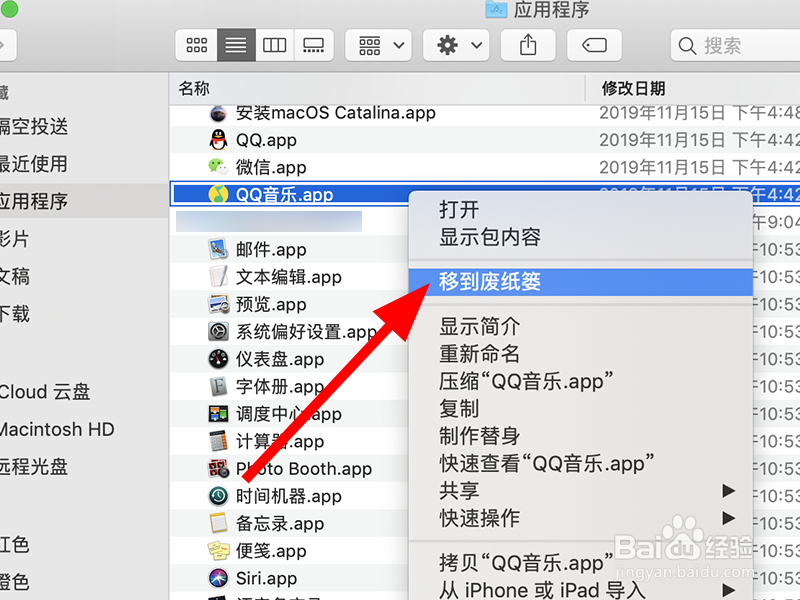Click the 调度中心.app icon

pyautogui.click(x=218, y=414)
